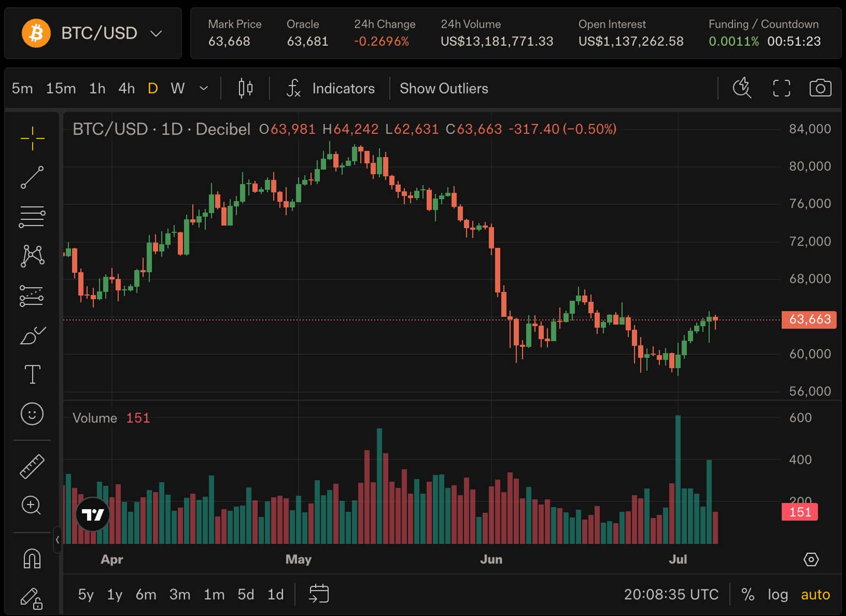Switch to the 5m timeframe
846x616 pixels.
[23, 88]
